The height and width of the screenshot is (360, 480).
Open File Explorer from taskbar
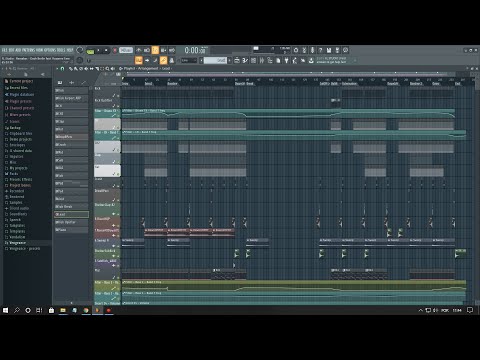(63, 310)
